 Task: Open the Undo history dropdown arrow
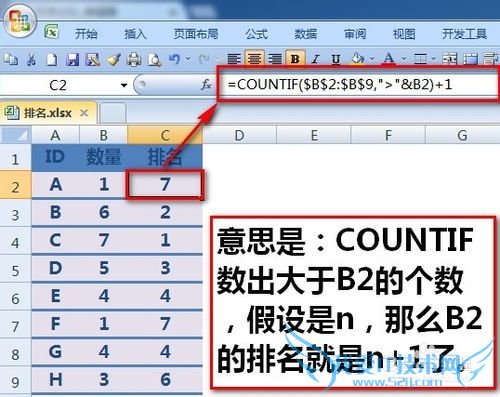point(188,59)
